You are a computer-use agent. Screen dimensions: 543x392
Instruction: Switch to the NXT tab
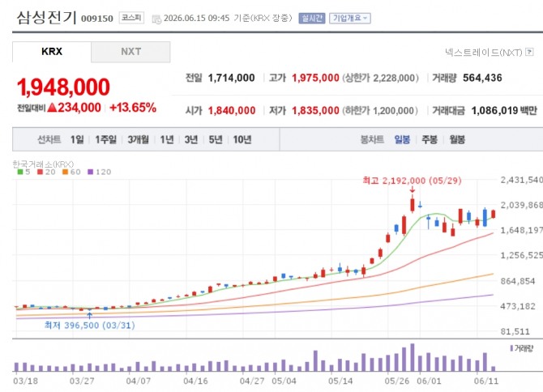click(130, 52)
